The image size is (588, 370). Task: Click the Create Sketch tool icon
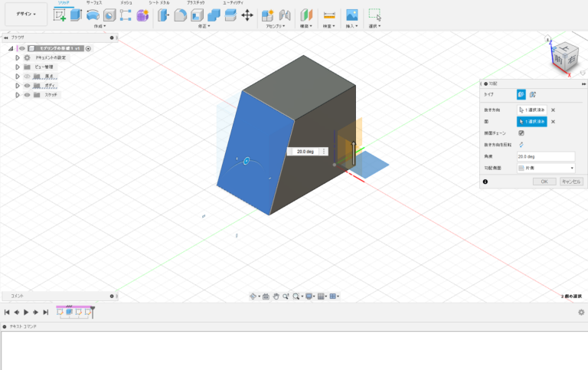(x=59, y=15)
